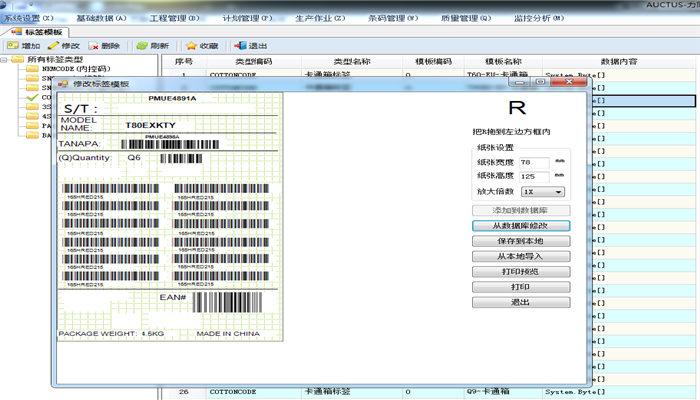Click the T80EXKTY model name text on label
This screenshot has height=400, width=700.
(150, 125)
